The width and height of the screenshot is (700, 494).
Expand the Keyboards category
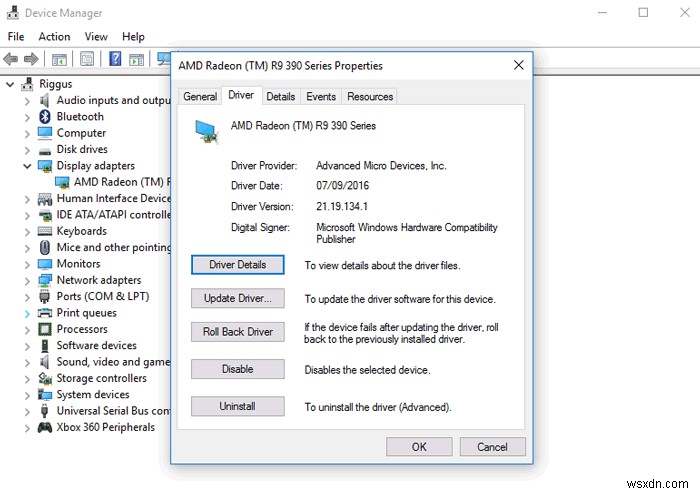coord(27,232)
